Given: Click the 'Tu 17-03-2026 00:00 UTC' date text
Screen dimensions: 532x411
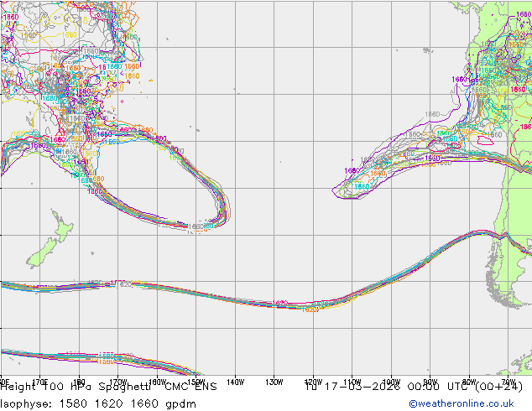Looking at the screenshot, I should (x=387, y=387).
